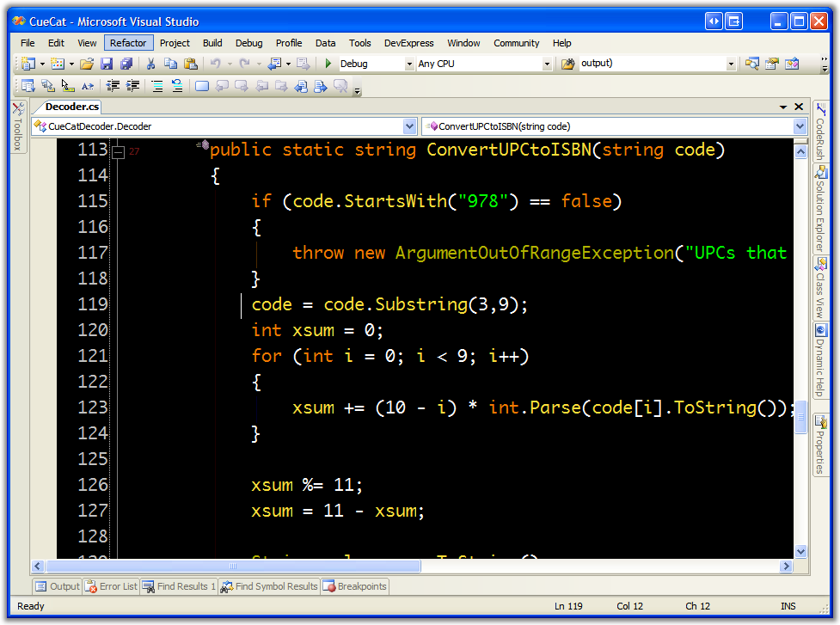Open the Find Results 1 tab
This screenshot has height=625, width=840.
179,586
